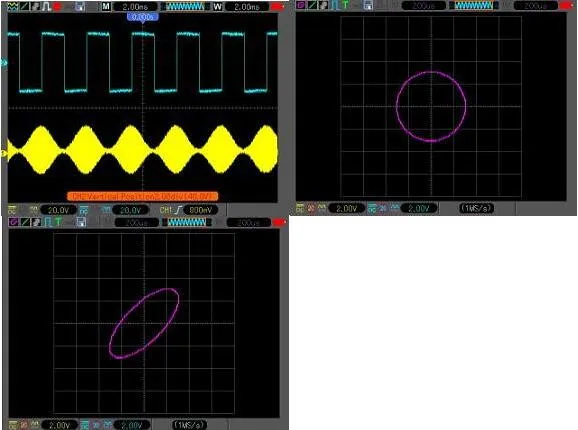
Task: Click the rising edge trigger slope icon
Action: [178, 210]
